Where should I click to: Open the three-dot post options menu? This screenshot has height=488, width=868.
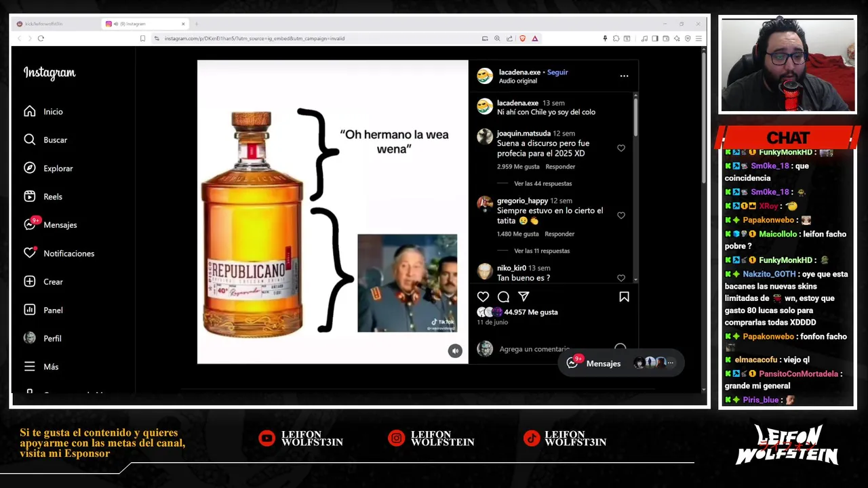tap(624, 76)
